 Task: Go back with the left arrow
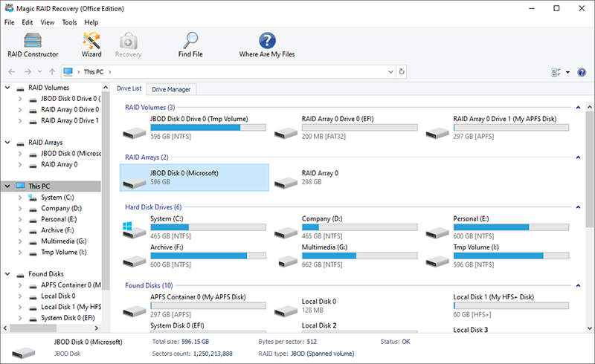pos(12,71)
